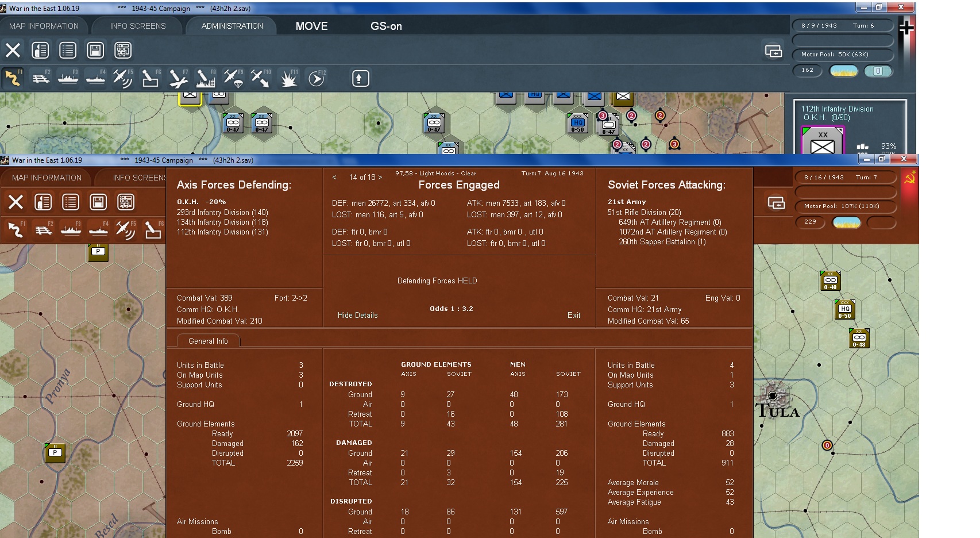Activate the F5 Air Recon mode in the red window
The height and width of the screenshot is (538, 980).
pyautogui.click(x=126, y=230)
